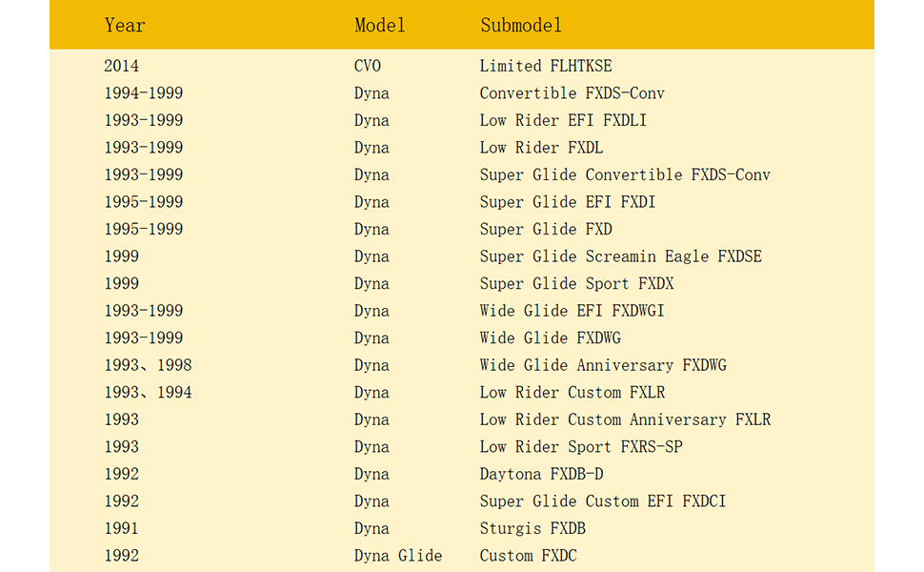The height and width of the screenshot is (572, 924).
Task: Select Low Rider Custom Anniversary FXLR
Action: pos(625,419)
